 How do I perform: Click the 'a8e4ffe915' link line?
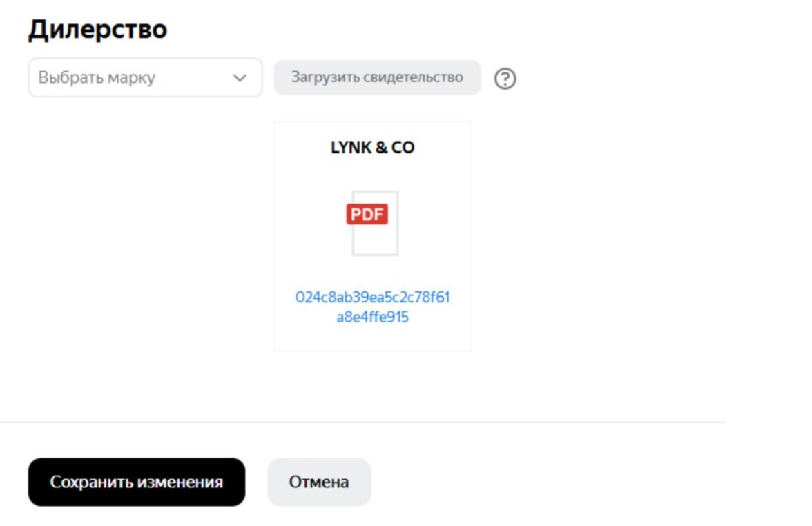click(x=372, y=317)
